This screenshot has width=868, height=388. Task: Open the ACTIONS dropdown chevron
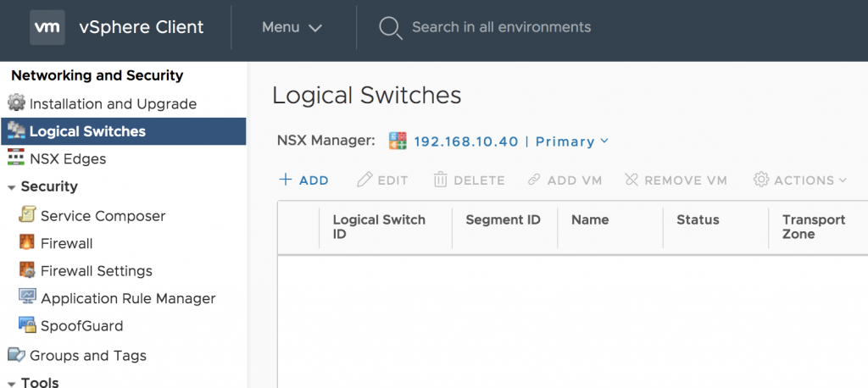coord(843,180)
